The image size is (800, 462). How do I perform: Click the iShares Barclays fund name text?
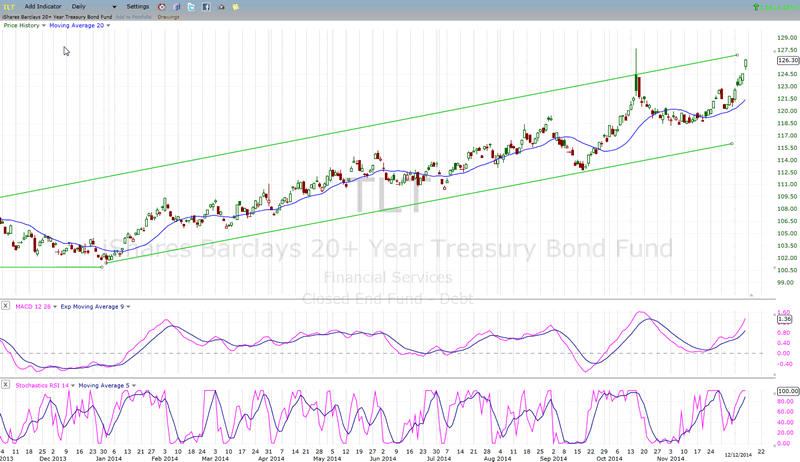(57, 17)
